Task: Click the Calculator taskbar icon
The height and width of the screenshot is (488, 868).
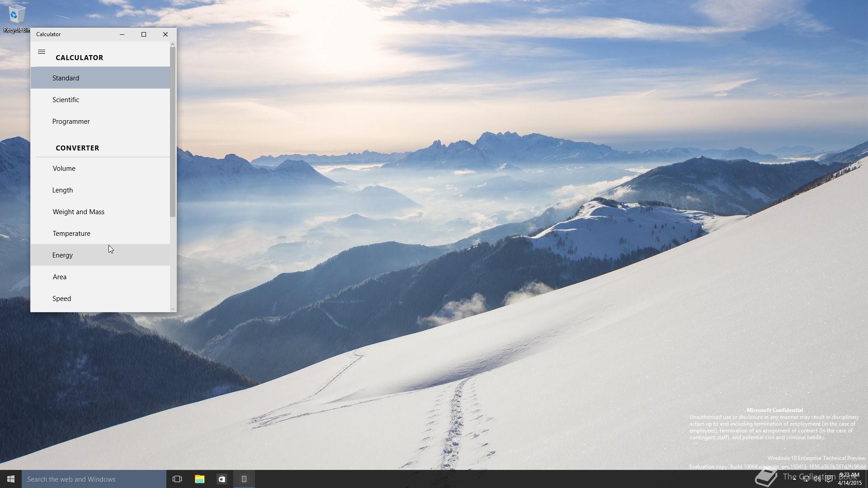Action: tap(244, 479)
